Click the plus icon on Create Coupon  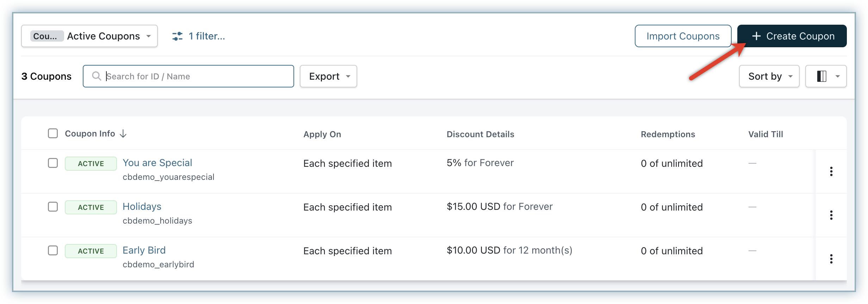click(x=756, y=36)
